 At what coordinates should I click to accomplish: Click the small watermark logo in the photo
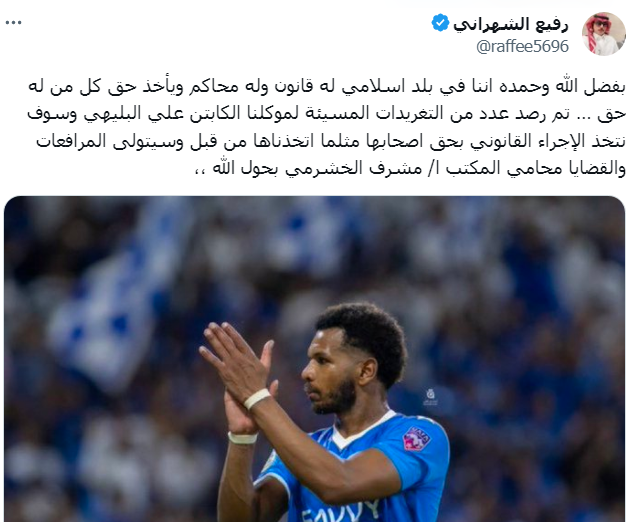click(430, 396)
